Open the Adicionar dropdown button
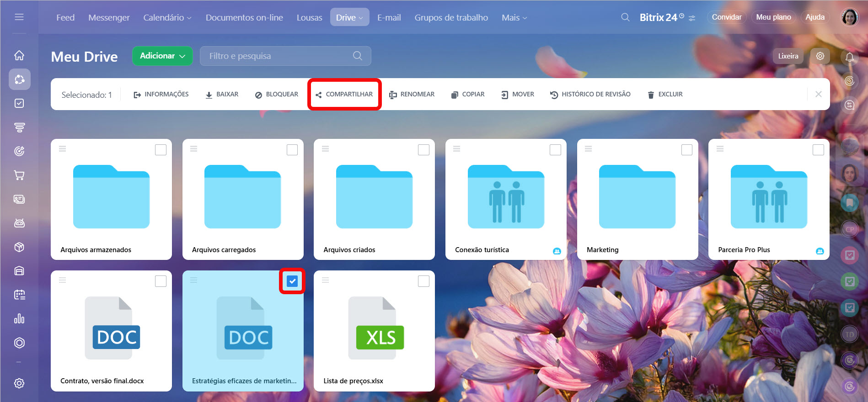 162,56
